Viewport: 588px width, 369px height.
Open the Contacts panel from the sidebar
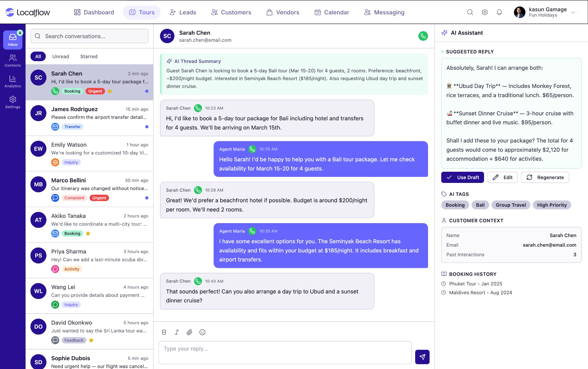[13, 60]
